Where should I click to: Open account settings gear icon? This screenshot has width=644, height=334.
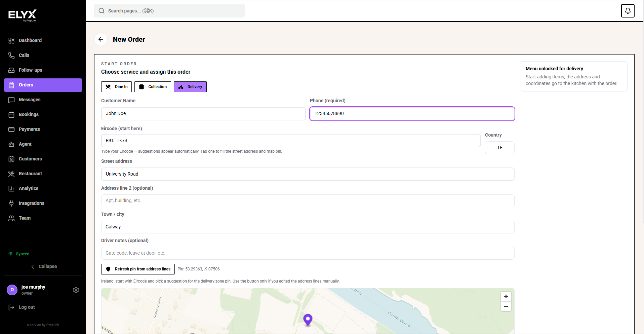[76, 290]
